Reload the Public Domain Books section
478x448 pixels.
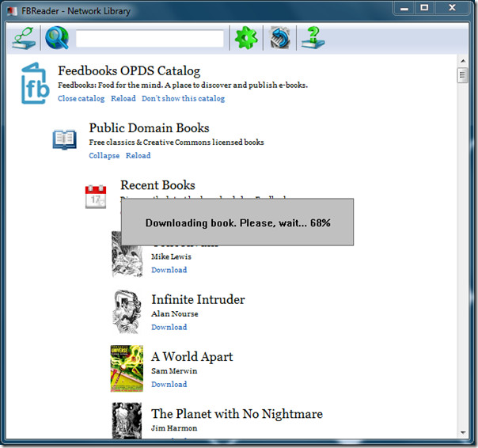(x=138, y=156)
